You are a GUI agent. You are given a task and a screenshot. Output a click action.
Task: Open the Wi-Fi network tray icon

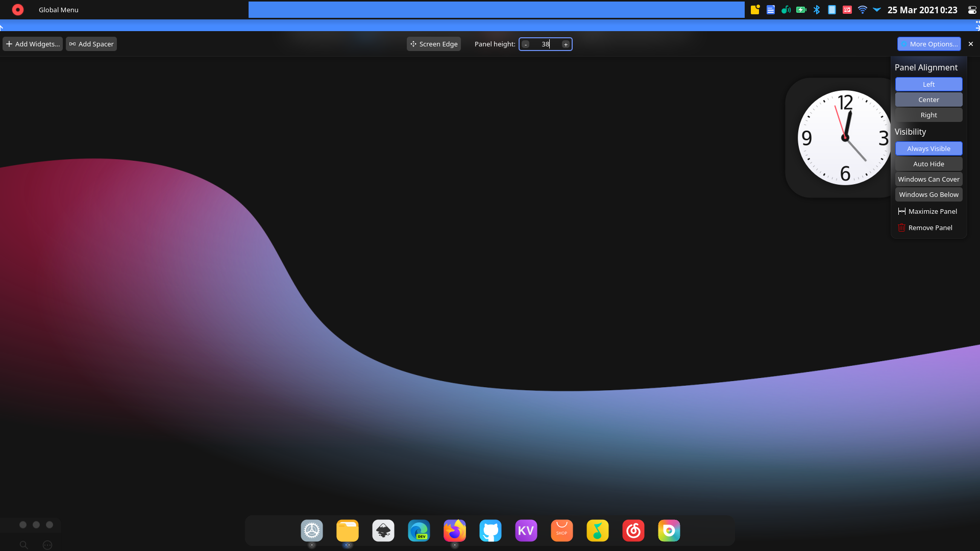coord(863,10)
